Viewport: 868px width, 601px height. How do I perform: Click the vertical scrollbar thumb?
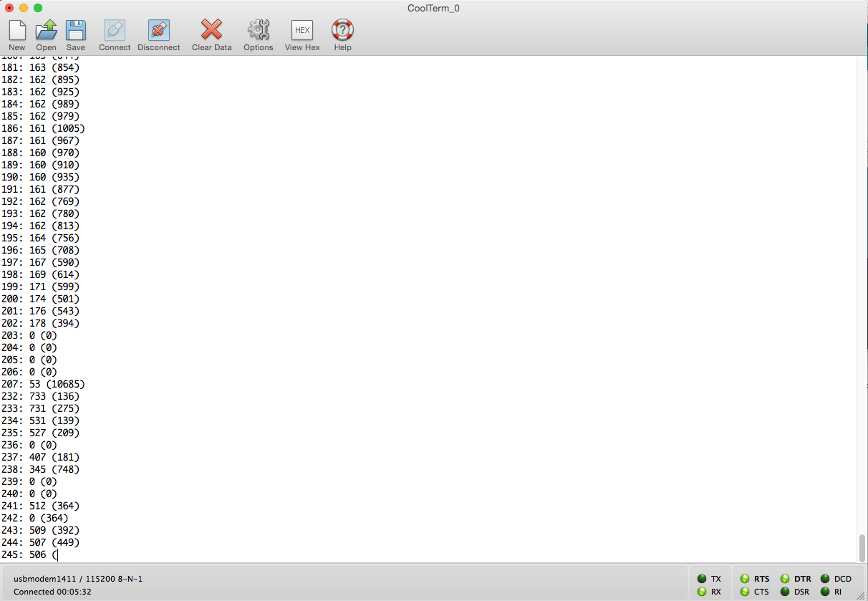[862, 548]
